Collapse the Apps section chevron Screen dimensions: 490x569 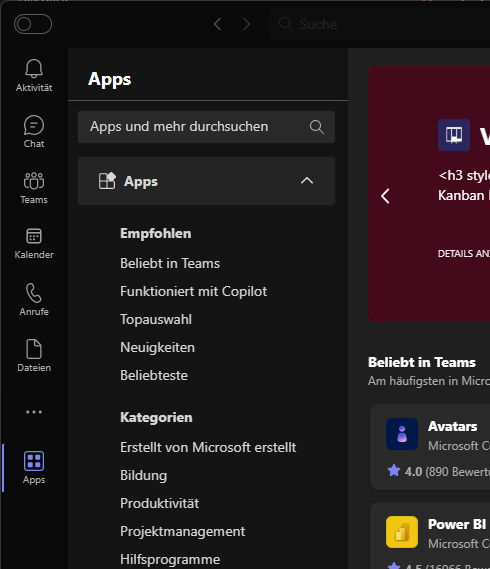coord(307,181)
